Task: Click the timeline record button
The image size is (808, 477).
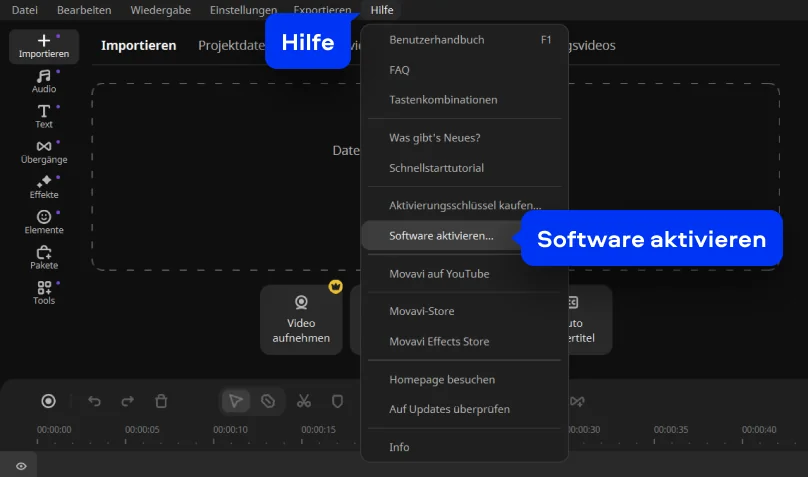Action: click(x=48, y=401)
